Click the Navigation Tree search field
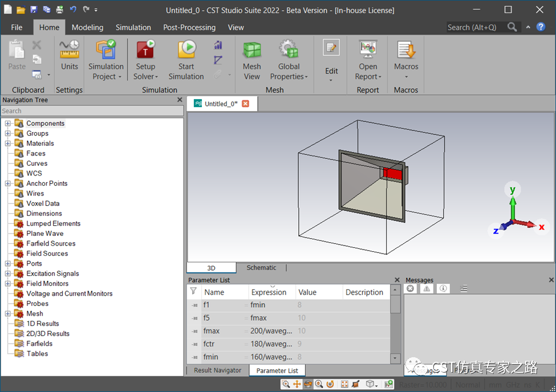The height and width of the screenshot is (392, 556). click(92, 111)
